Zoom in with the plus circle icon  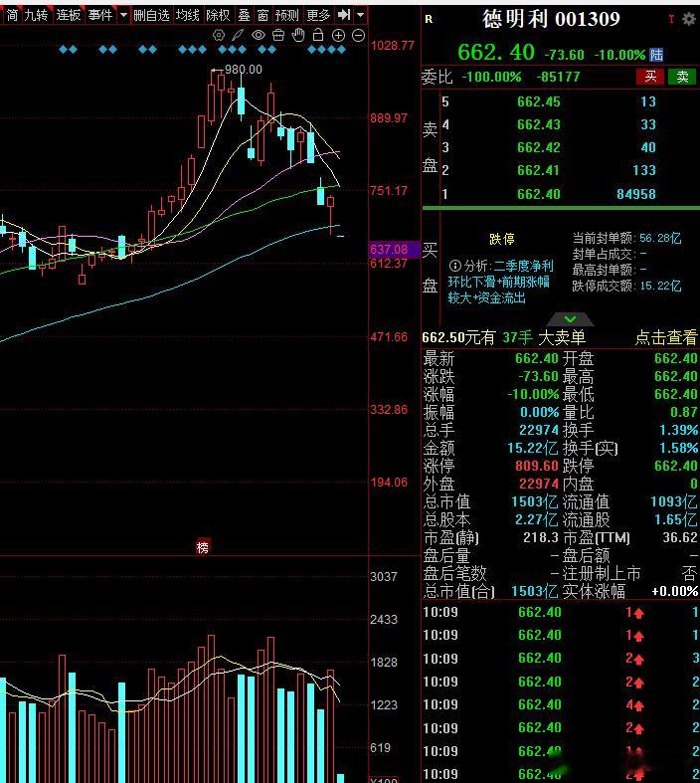[x=338, y=36]
